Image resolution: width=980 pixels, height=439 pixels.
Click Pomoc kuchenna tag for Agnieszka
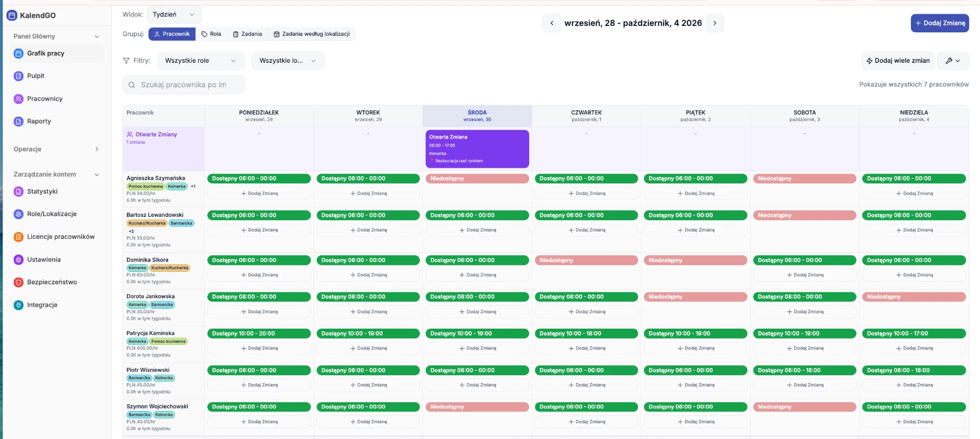pyautogui.click(x=146, y=186)
